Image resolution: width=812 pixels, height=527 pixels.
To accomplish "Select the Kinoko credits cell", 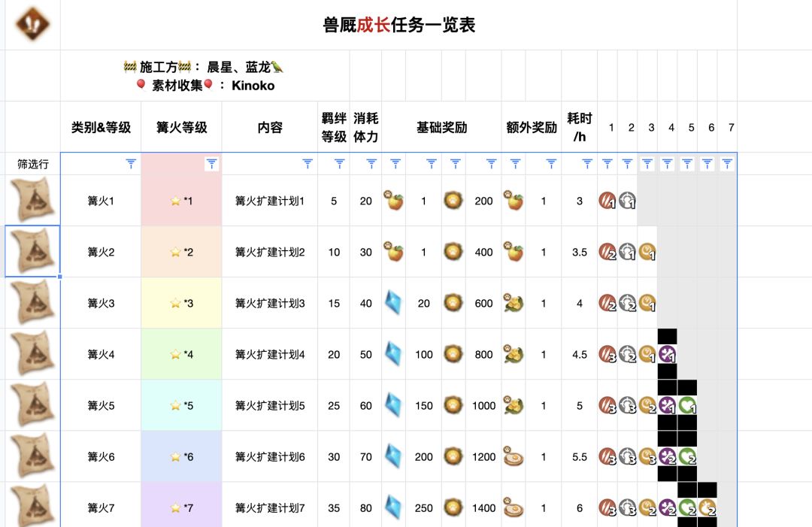I will (x=205, y=76).
